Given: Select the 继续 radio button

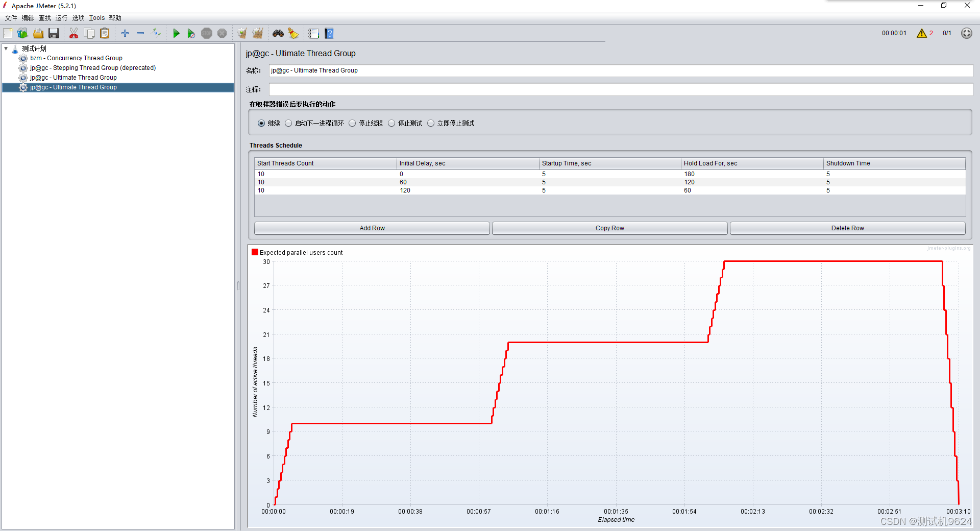Looking at the screenshot, I should click(x=261, y=123).
